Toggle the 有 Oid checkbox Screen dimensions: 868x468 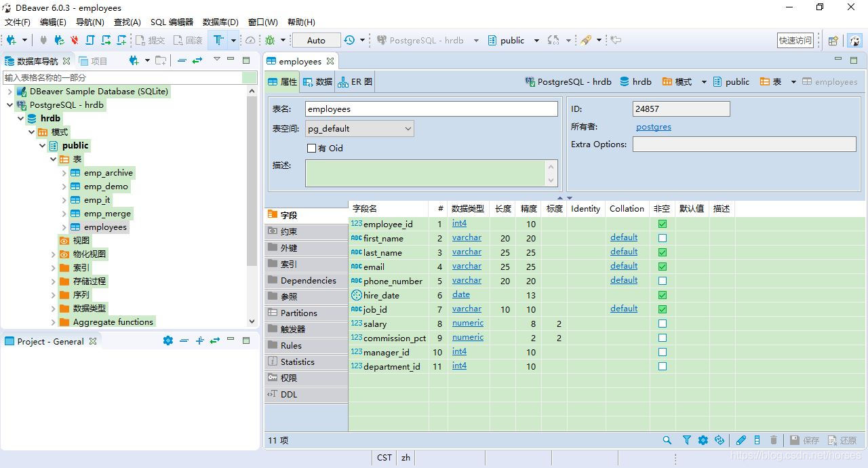312,148
